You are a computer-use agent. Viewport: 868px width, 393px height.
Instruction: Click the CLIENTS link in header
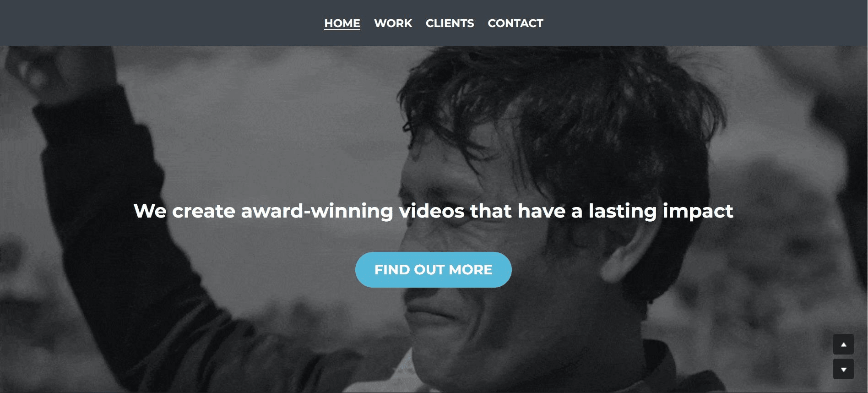click(x=450, y=23)
